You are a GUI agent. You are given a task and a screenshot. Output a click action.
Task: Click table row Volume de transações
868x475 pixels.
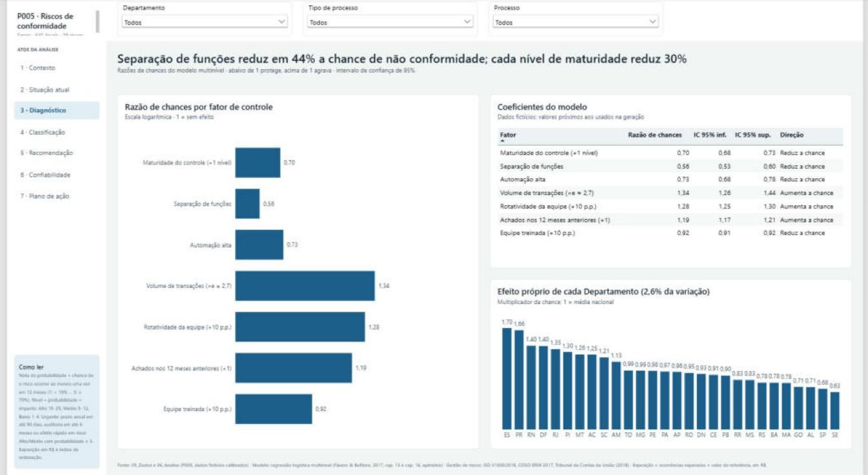pos(670,193)
